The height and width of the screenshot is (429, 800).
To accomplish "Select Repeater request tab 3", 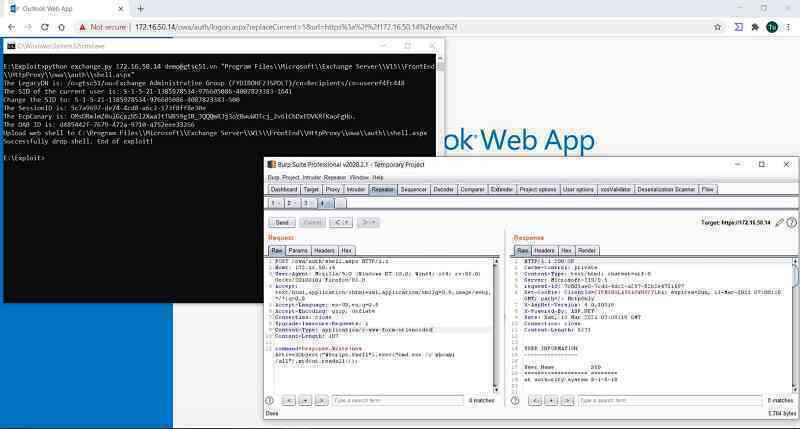I will click(308, 203).
